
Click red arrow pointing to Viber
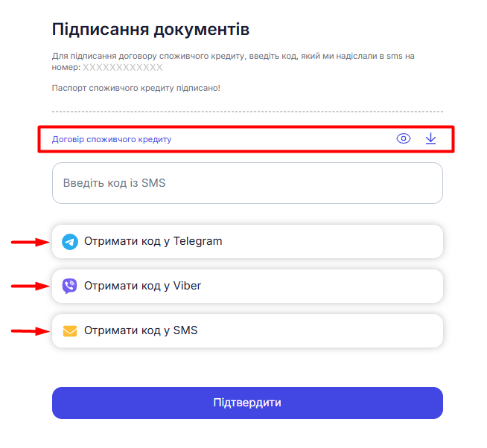coord(29,286)
